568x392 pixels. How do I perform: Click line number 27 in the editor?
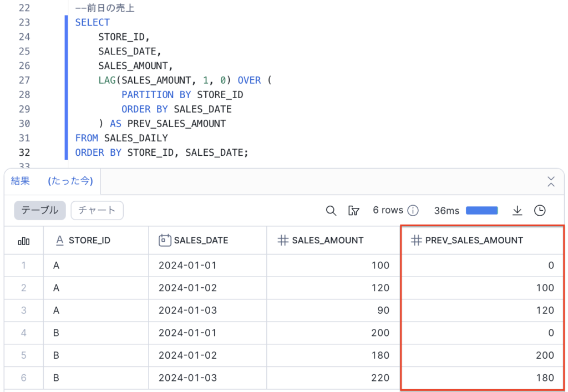[24, 80]
